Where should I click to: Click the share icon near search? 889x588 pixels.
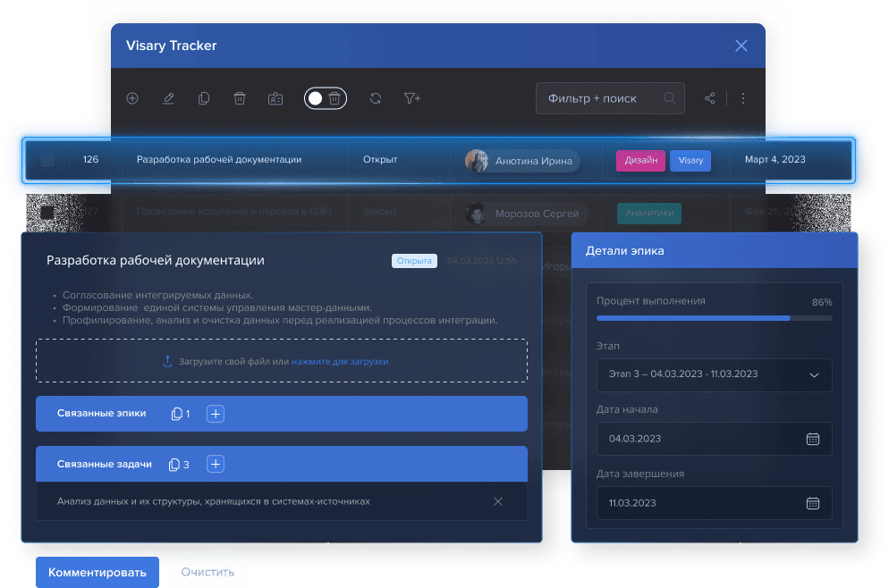point(710,98)
